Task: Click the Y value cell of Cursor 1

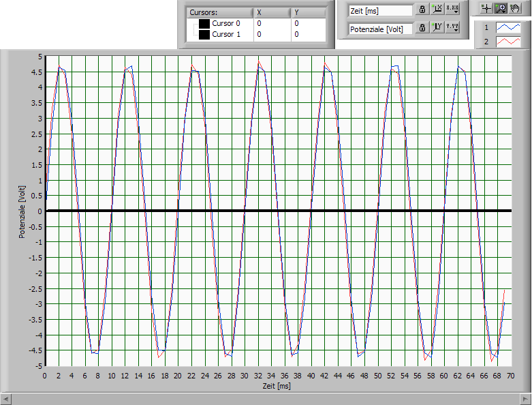Action: (x=309, y=34)
